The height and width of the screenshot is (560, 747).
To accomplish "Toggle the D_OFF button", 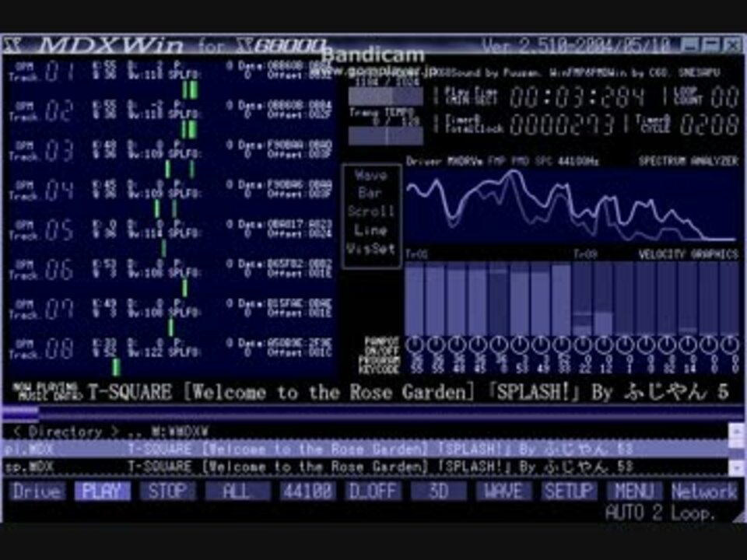I will (373, 491).
